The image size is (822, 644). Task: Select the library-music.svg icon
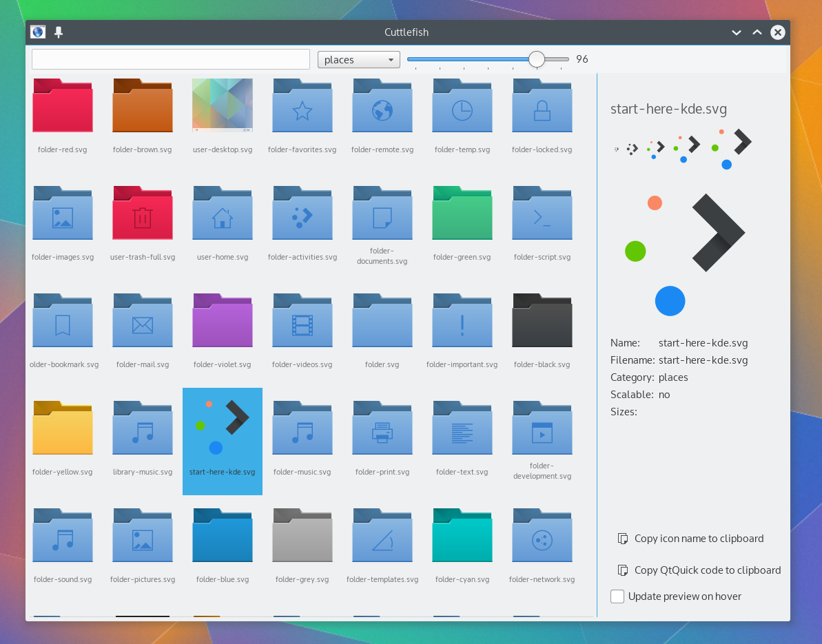pyautogui.click(x=143, y=429)
